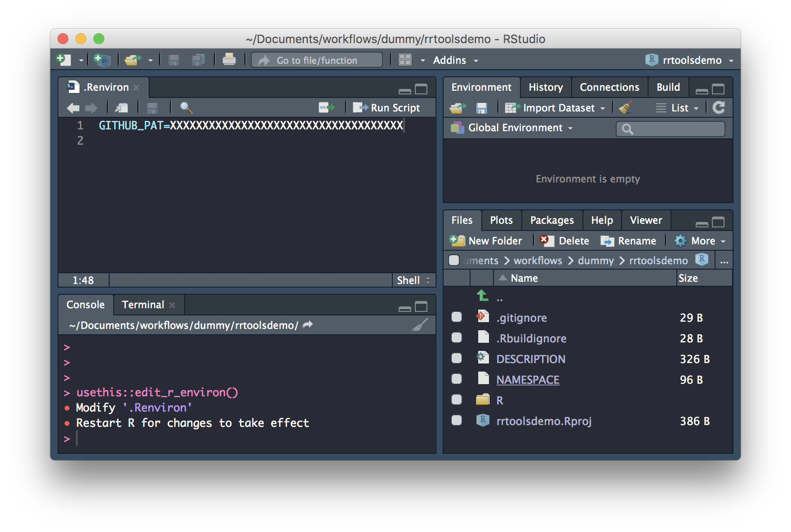This screenshot has width=791, height=532.
Task: Toggle select-all checkbox in Files breadcrumb
Action: click(454, 260)
